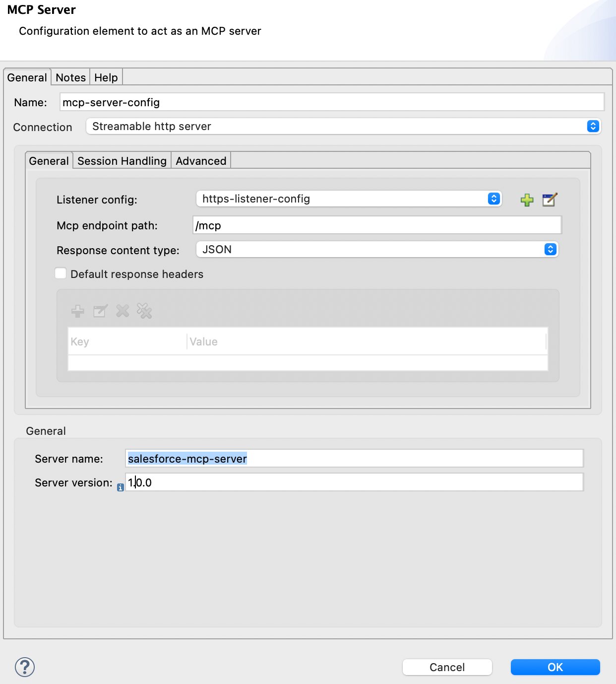Open the Response content type dropdown

pos(550,249)
